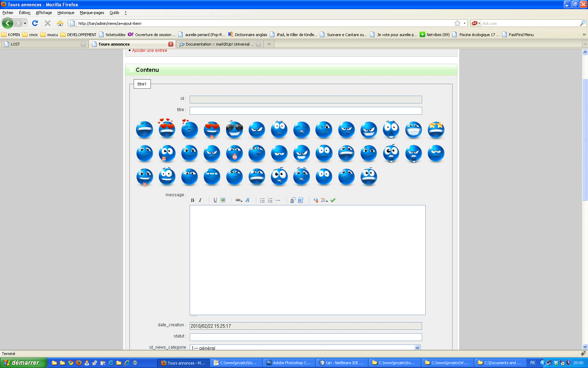The image size is (588, 368).
Task: Open a new tab with plus button
Action: point(269,44)
